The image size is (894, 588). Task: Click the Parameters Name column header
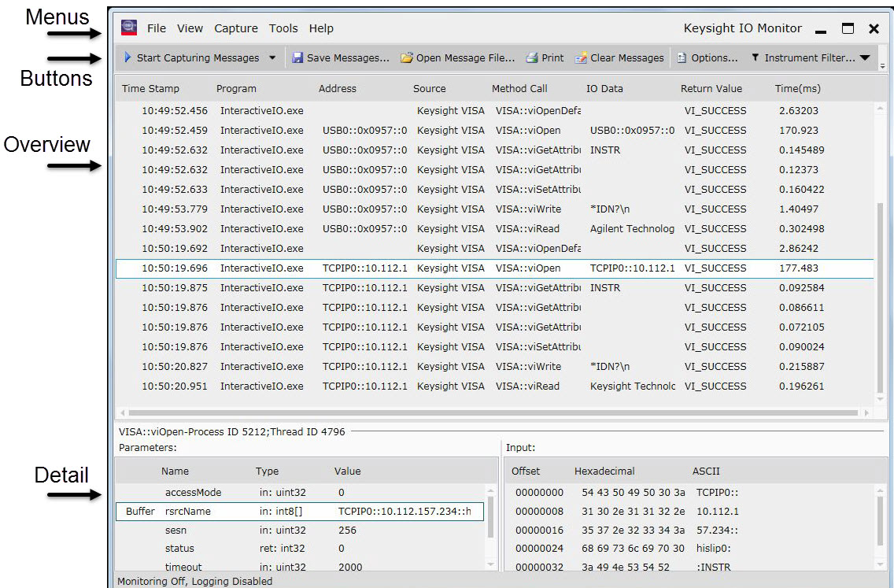tap(175, 471)
